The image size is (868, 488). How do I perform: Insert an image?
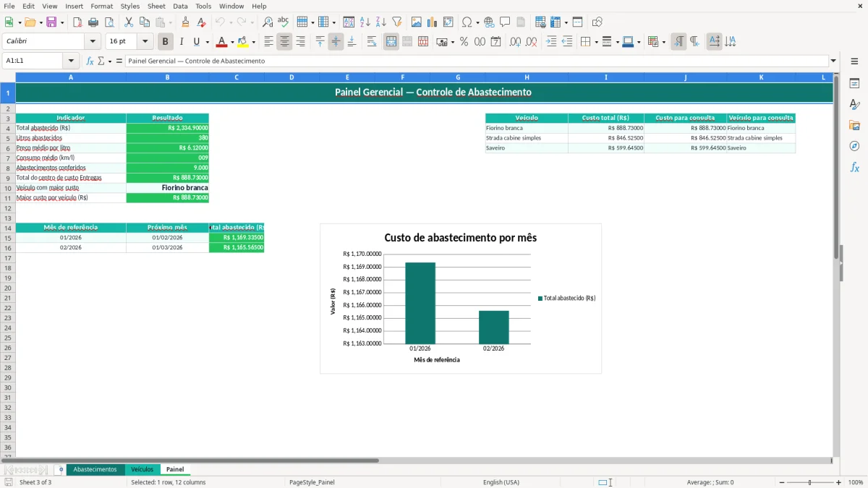417,22
